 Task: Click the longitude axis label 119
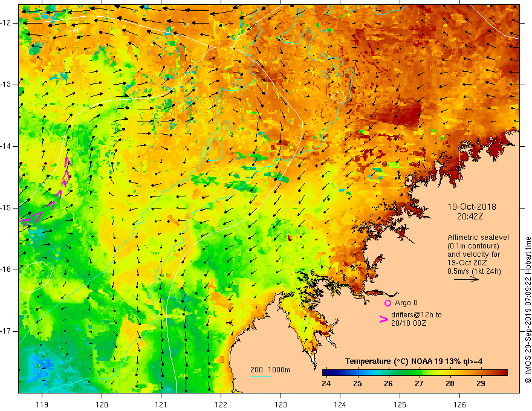click(42, 404)
